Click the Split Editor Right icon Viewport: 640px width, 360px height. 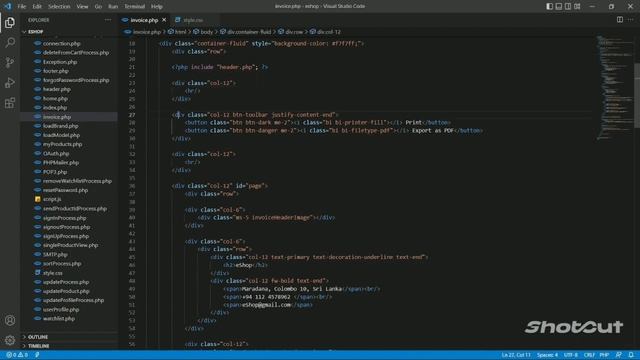point(620,20)
